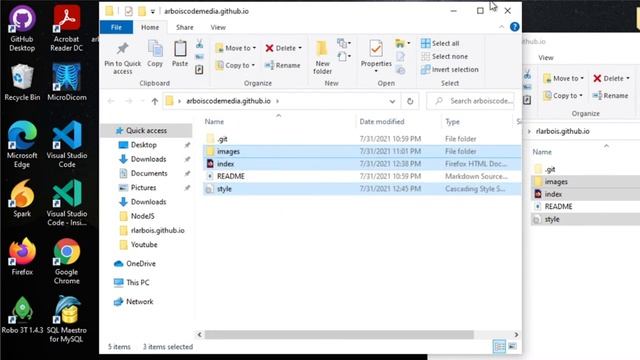Image resolution: width=640 pixels, height=360 pixels.
Task: Click Select all in ribbon
Action: [440, 43]
